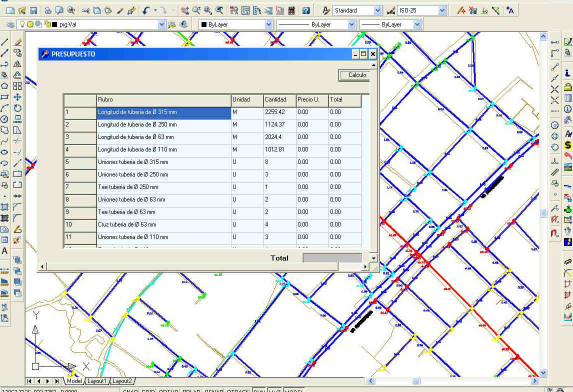This screenshot has height=392, width=573.
Task: Click the Undo arrow icon
Action: 145,10
